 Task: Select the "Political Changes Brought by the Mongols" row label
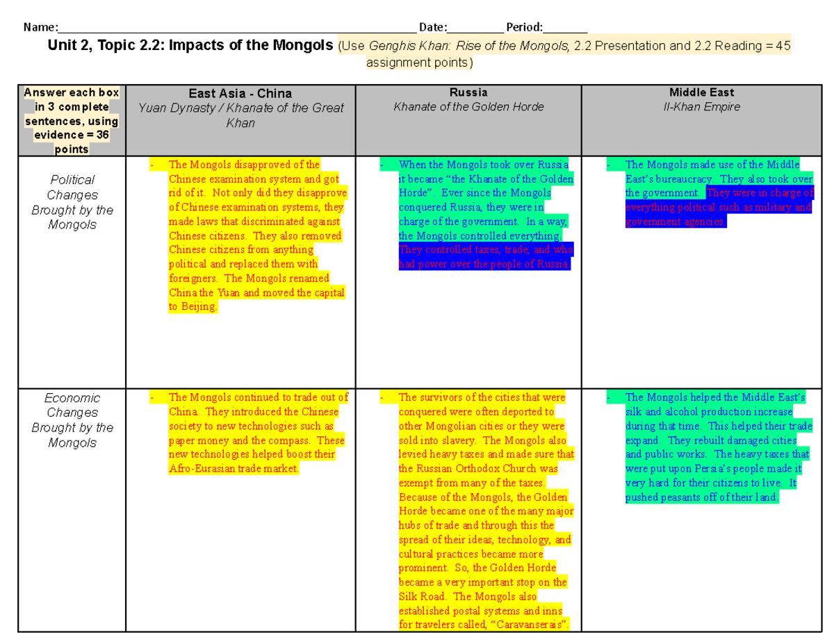pyautogui.click(x=72, y=203)
